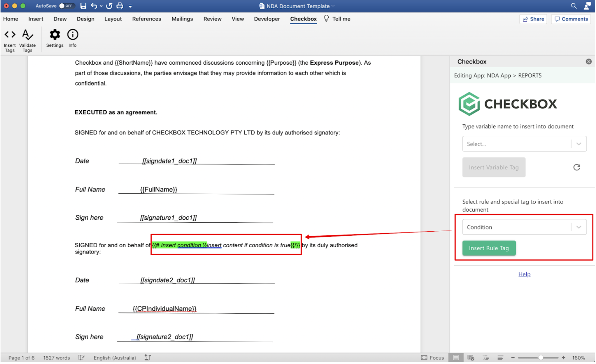Viewport: 596px width, 364px height.
Task: Switch to Print Layout view icon
Action: coord(456,358)
